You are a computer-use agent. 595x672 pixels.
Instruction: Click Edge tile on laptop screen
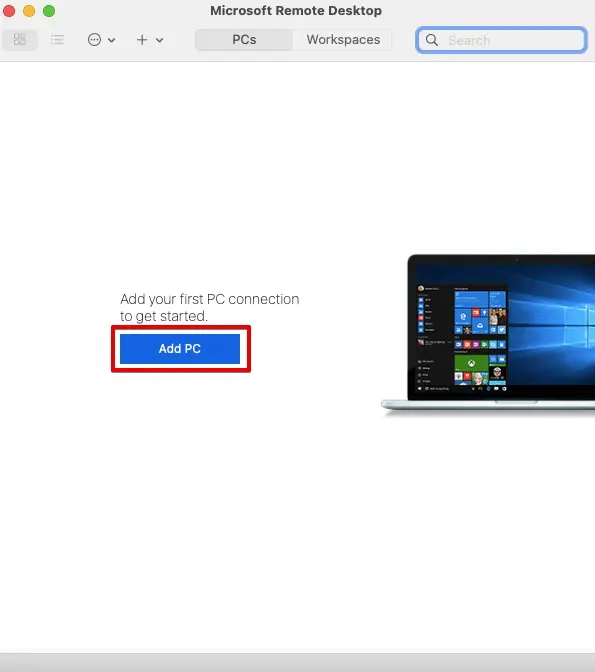463,317
